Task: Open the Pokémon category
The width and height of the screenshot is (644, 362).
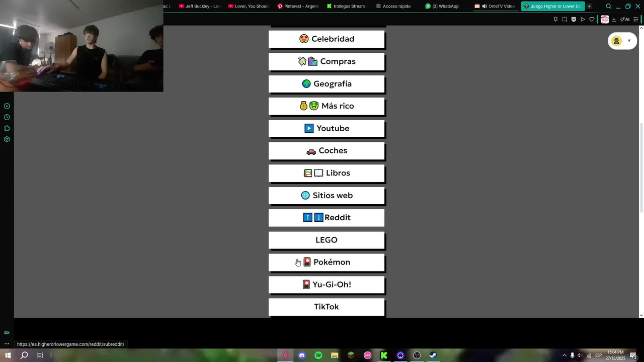Action: (x=327, y=262)
